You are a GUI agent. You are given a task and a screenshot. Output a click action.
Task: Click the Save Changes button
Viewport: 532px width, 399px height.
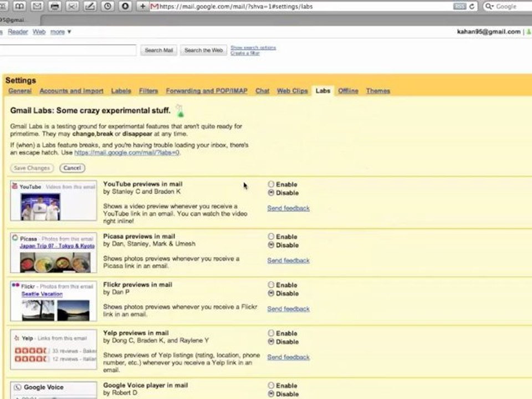tap(32, 168)
